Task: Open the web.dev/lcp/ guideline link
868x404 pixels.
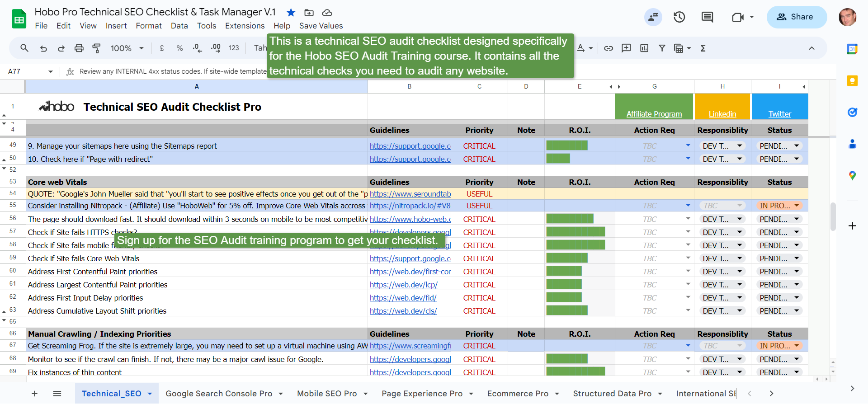Action: click(x=403, y=285)
